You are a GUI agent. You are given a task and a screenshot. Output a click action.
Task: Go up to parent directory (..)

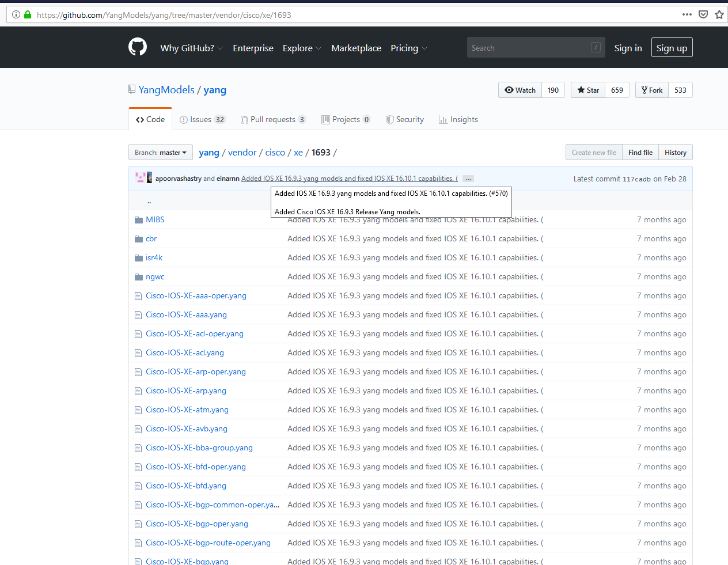(149, 201)
